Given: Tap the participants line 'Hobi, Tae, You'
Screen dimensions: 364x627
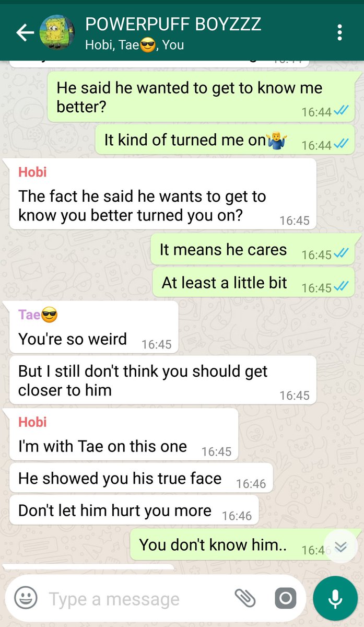Looking at the screenshot, I should (134, 45).
